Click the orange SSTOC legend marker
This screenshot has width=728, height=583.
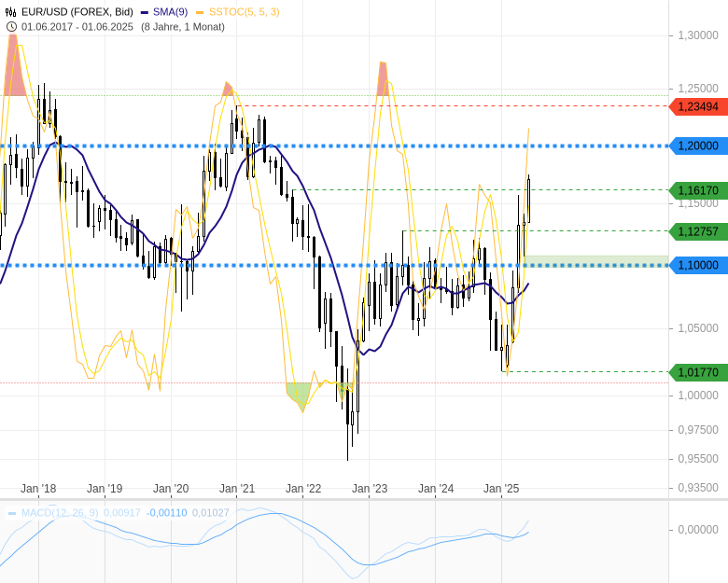[200, 12]
